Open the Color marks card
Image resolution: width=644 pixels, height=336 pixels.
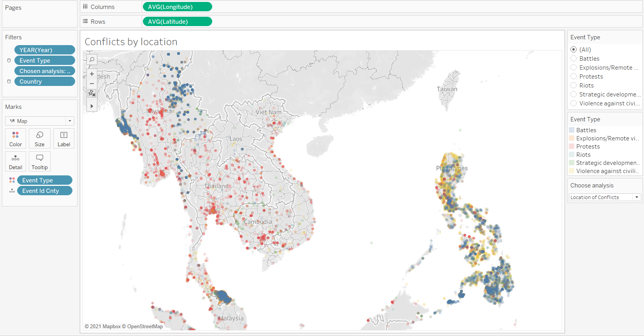[16, 138]
